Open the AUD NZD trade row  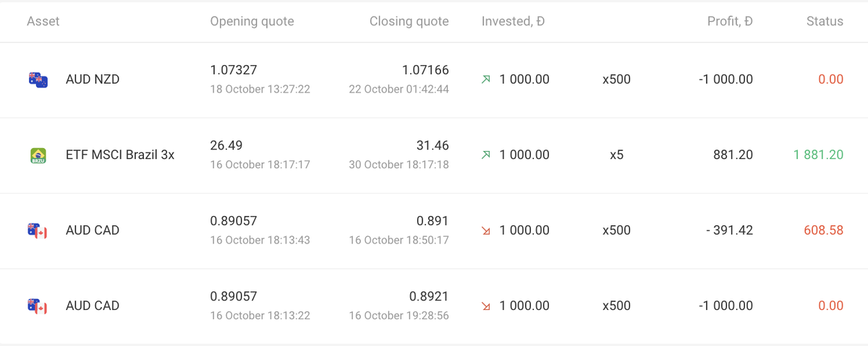click(93, 79)
